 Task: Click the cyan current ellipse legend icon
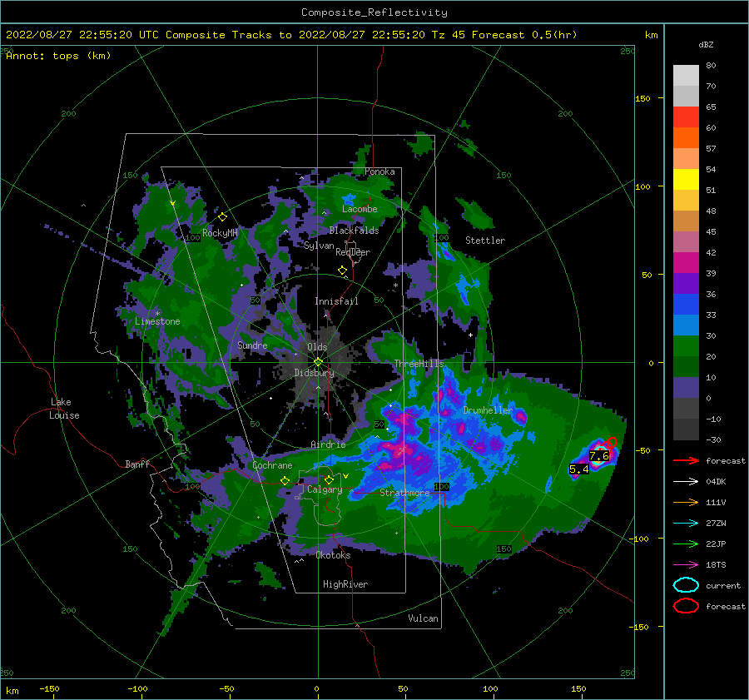pyautogui.click(x=686, y=585)
